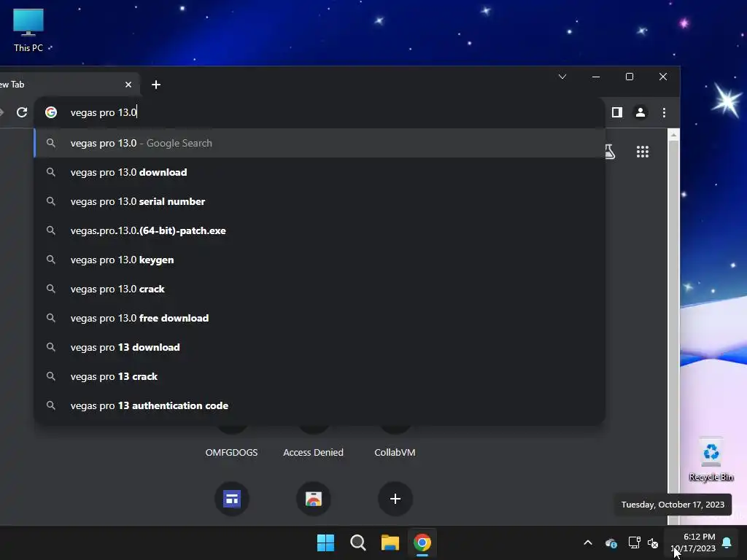Click the network tray icon
Image resolution: width=747 pixels, height=560 pixels.
634,542
